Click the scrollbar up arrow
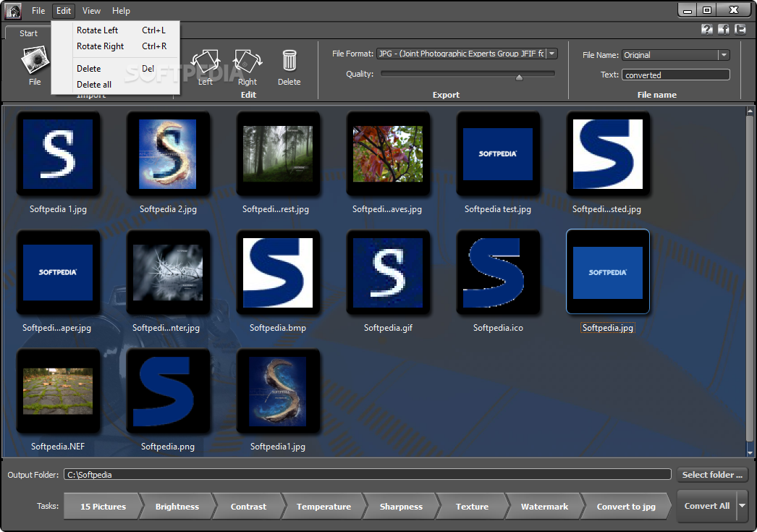This screenshot has height=532, width=757. pos(750,111)
